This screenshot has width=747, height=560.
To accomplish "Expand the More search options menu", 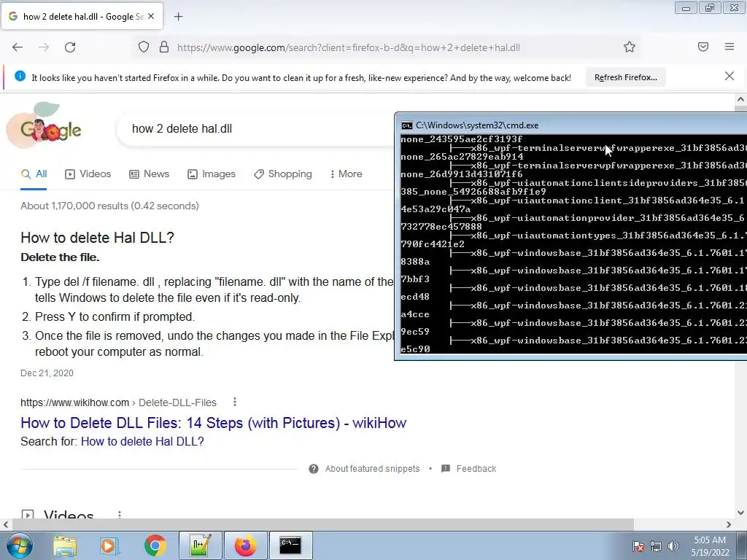I will (x=347, y=174).
